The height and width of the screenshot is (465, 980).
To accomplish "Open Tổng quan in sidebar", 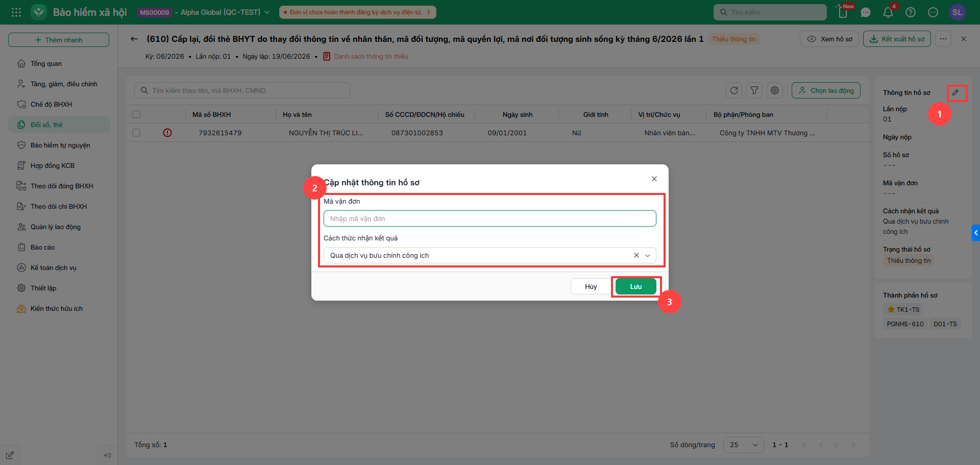I will (x=59, y=63).
